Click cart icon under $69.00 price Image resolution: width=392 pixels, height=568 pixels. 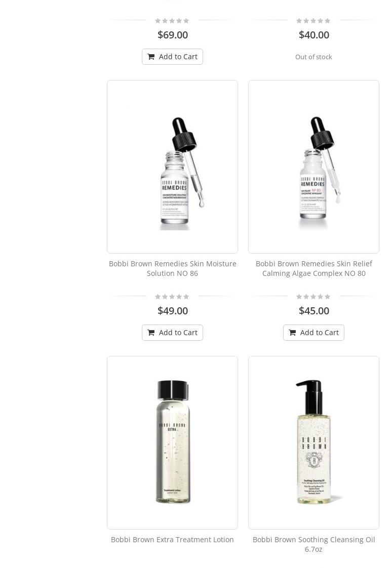tap(151, 57)
